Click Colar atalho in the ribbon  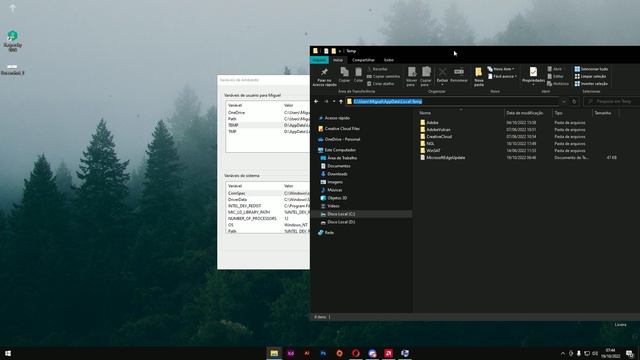(380, 84)
